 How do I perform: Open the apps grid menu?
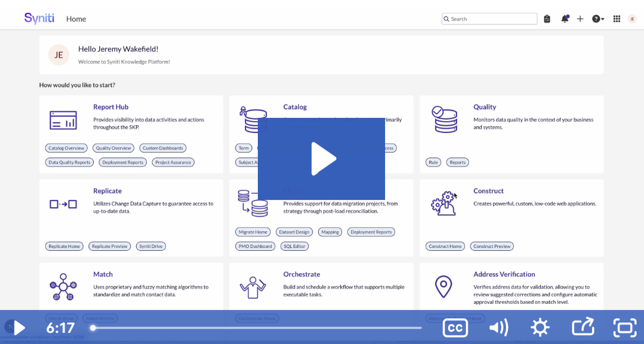pyautogui.click(x=617, y=19)
